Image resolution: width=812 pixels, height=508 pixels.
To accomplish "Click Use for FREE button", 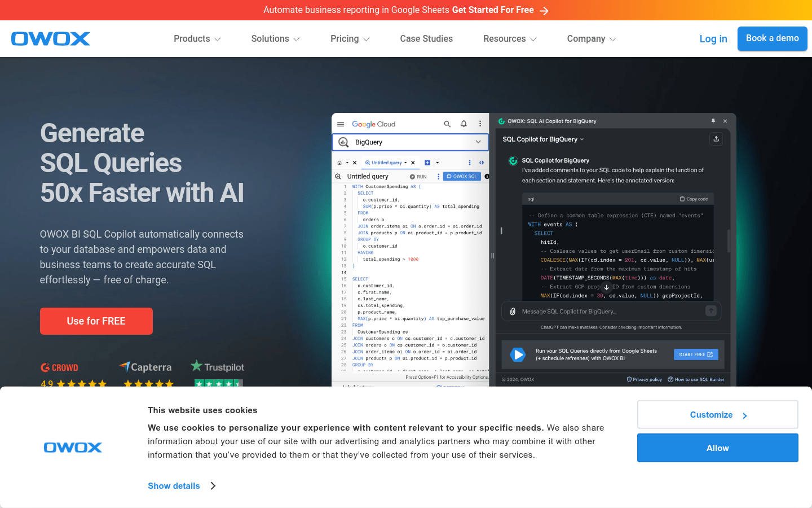I will (96, 321).
